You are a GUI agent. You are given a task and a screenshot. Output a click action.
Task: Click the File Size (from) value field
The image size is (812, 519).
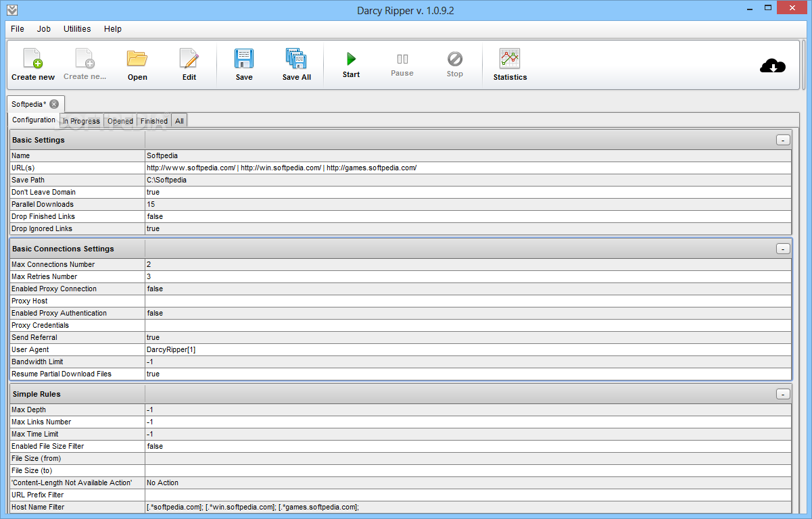(x=468, y=458)
